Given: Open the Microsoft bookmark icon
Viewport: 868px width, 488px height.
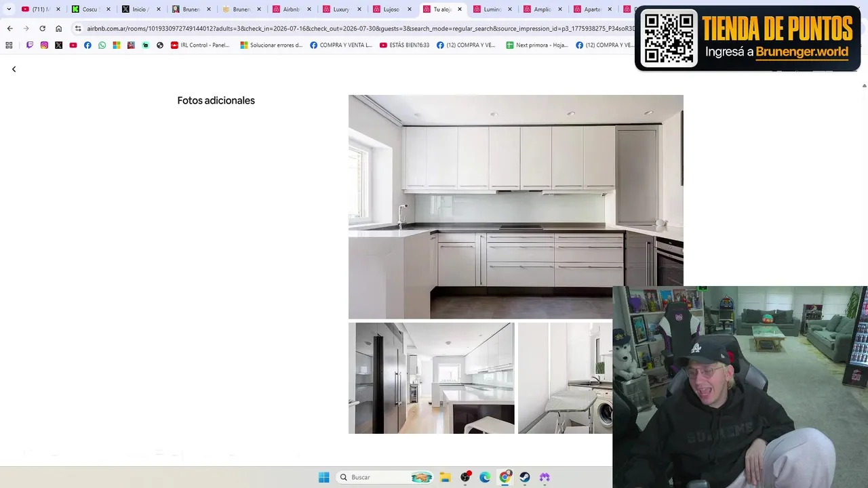Looking at the screenshot, I should click(117, 45).
